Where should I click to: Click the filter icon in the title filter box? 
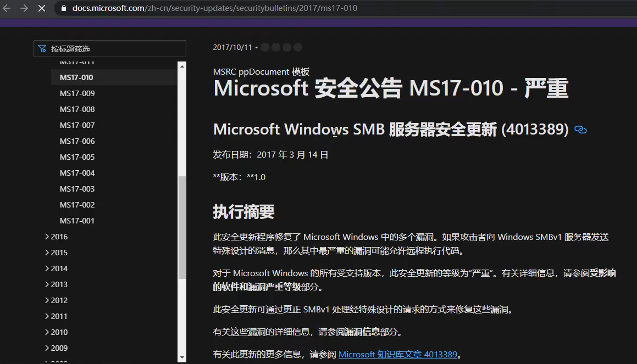click(x=42, y=49)
